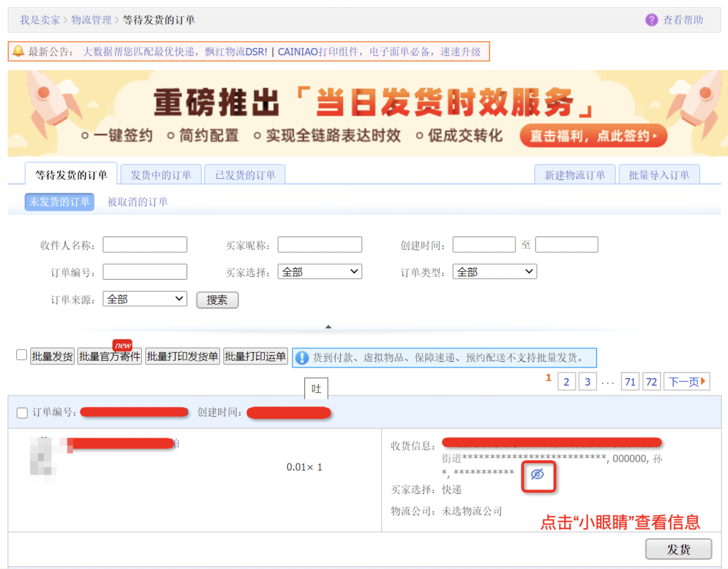Open the 订单类型 dropdown
728x569 pixels.
[x=494, y=272]
